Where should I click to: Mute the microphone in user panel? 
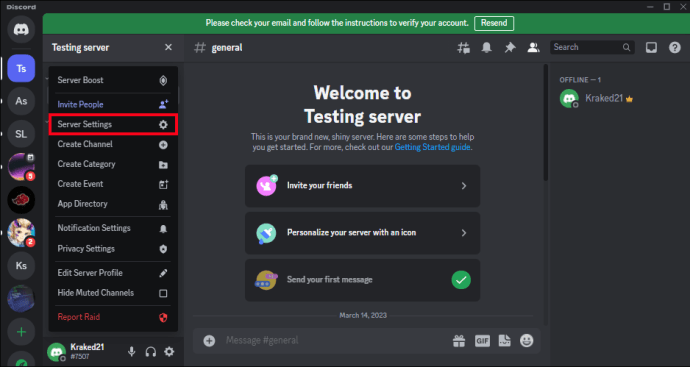click(x=132, y=352)
